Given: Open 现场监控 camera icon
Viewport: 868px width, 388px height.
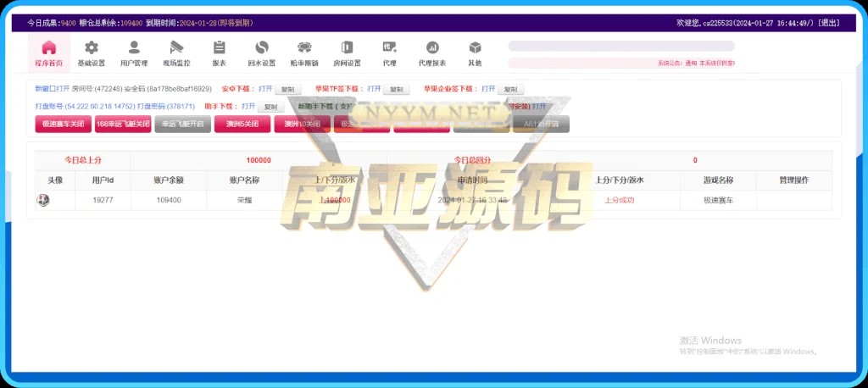Looking at the screenshot, I should (x=176, y=48).
